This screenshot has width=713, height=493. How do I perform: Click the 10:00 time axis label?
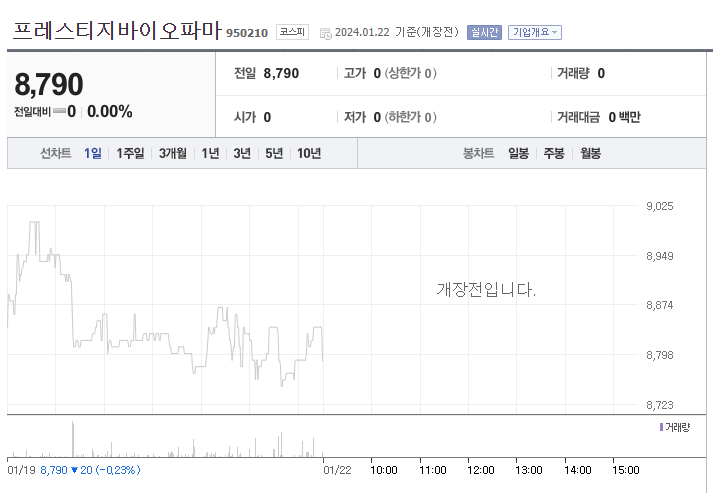click(x=384, y=470)
